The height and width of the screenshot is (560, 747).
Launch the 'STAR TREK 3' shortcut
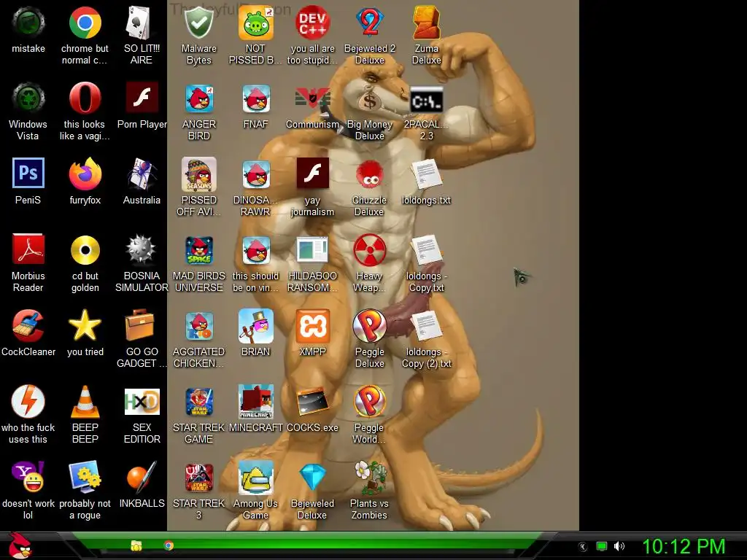tap(198, 477)
